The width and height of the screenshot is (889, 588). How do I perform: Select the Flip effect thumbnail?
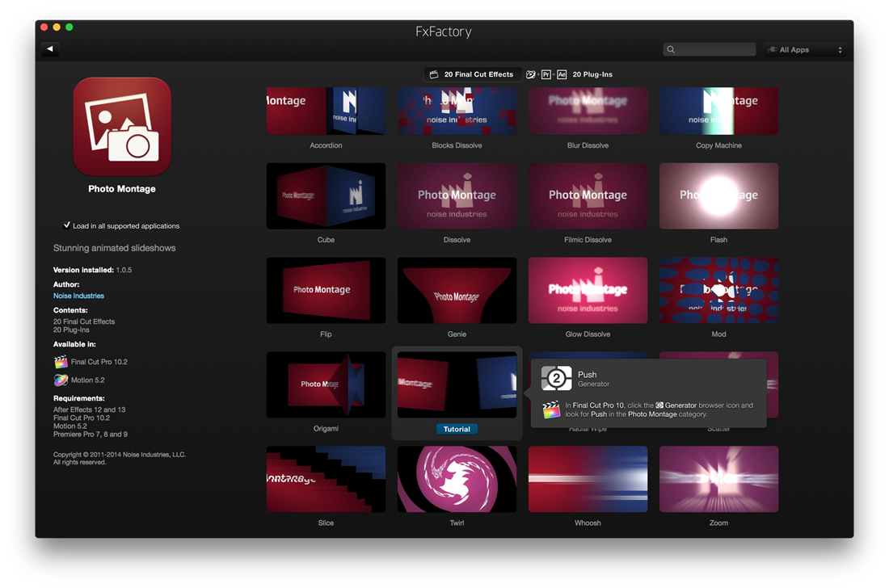326,291
